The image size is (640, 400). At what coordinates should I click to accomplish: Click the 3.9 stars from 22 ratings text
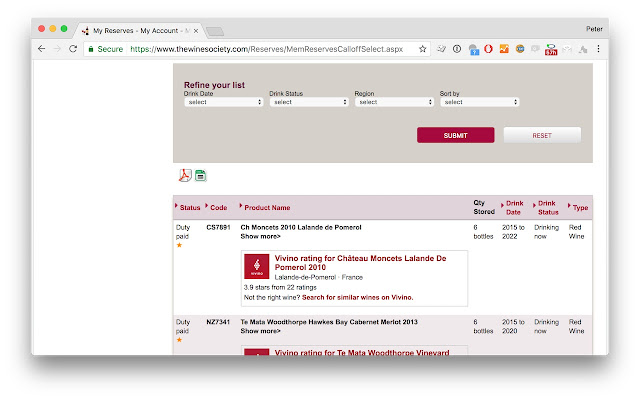tap(280, 287)
